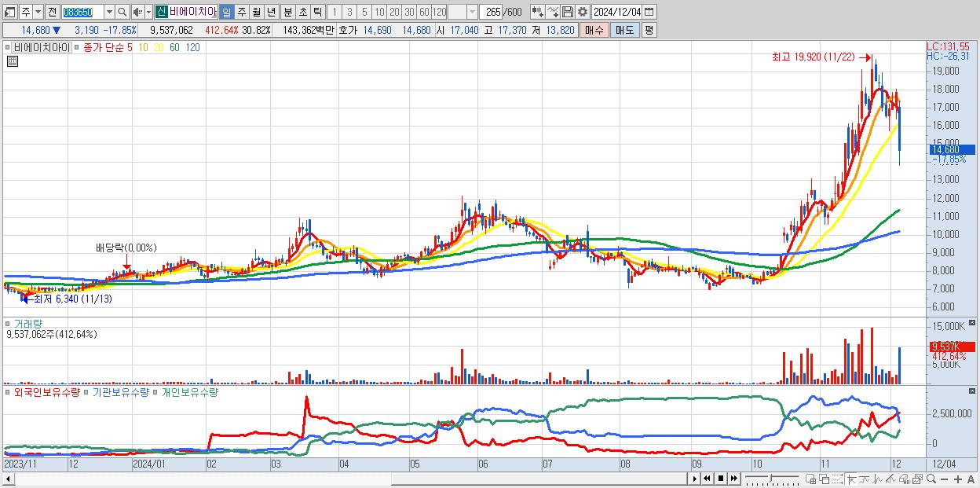Select the 10 interval preset
Image resolution: width=980 pixels, height=488 pixels.
coord(379,12)
